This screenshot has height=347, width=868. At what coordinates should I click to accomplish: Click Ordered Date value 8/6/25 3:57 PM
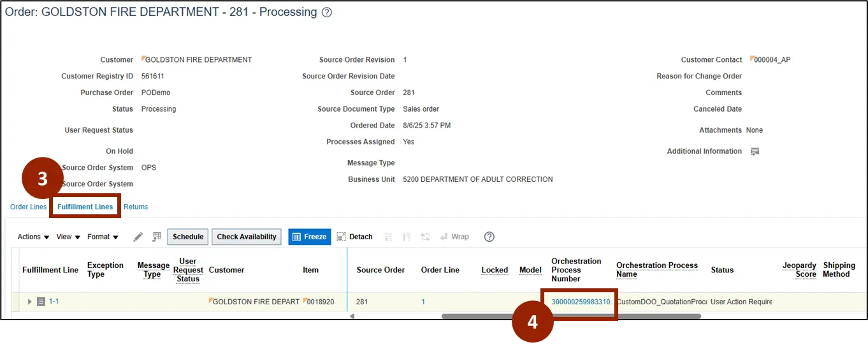(x=427, y=126)
